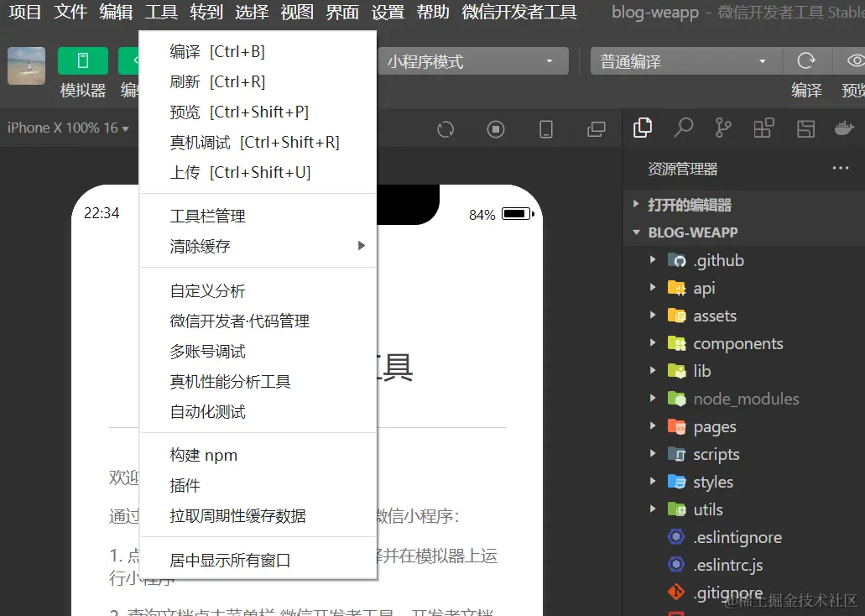The height and width of the screenshot is (616, 865).
Task: Expand the lib folder
Action: pyautogui.click(x=744, y=371)
